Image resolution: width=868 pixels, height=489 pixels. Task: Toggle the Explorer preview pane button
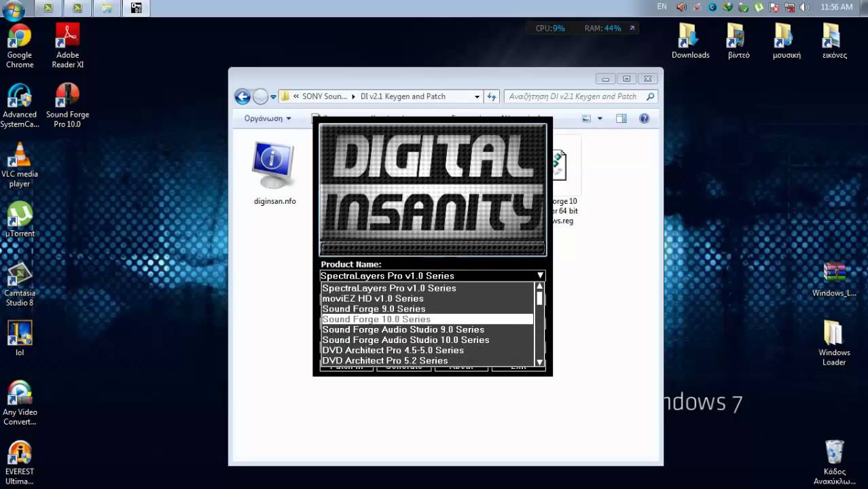coord(621,118)
